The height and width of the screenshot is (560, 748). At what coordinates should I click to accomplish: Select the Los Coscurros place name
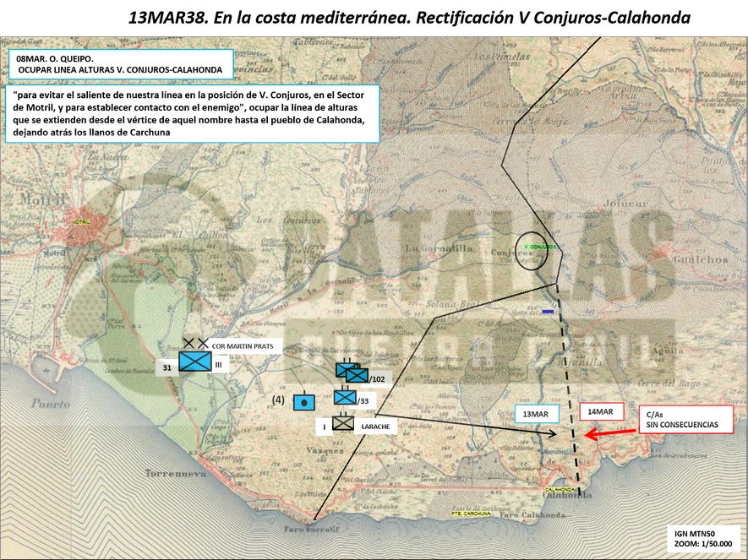click(x=288, y=220)
